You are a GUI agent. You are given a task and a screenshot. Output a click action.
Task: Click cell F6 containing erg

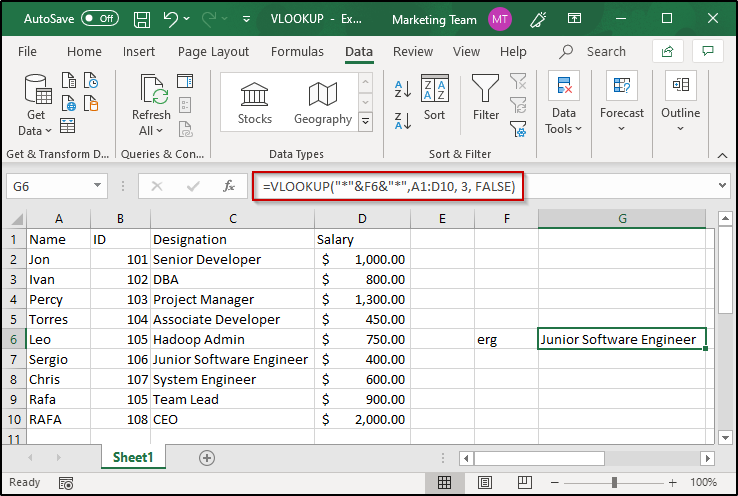pos(506,340)
